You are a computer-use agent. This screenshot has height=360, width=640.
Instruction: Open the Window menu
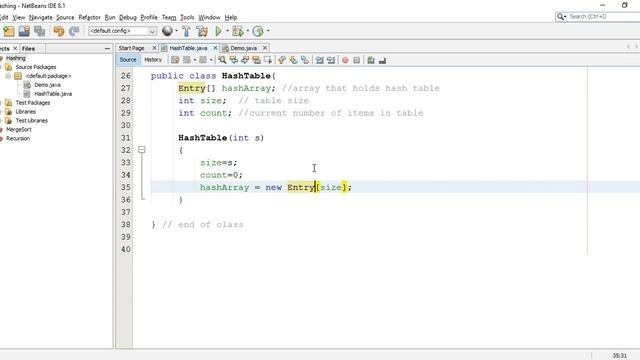tap(209, 18)
